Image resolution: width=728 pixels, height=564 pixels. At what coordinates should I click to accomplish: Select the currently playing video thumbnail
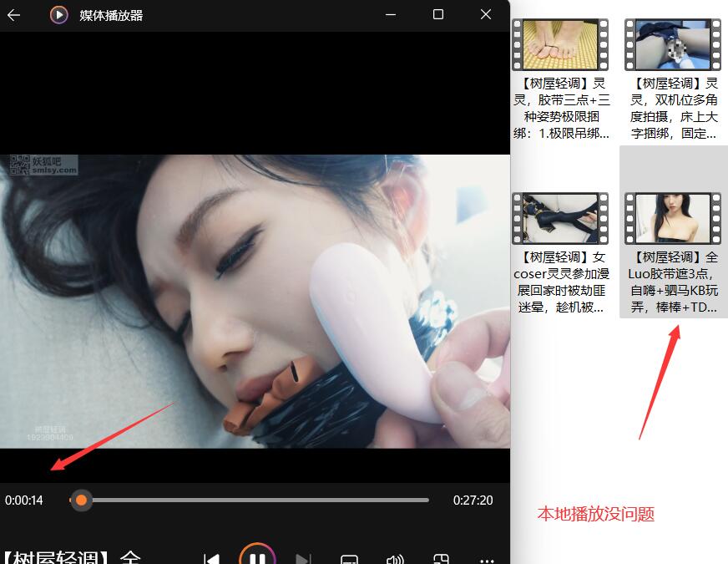[x=673, y=217]
